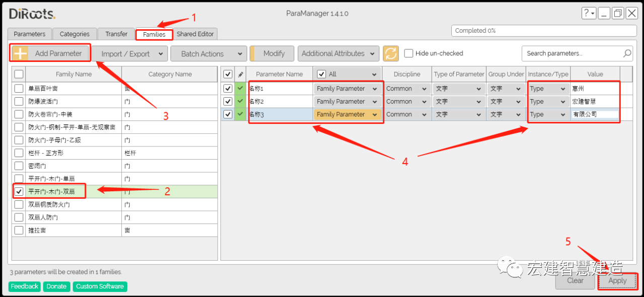Change Instance/Type dropdown for 名称2

click(548, 101)
